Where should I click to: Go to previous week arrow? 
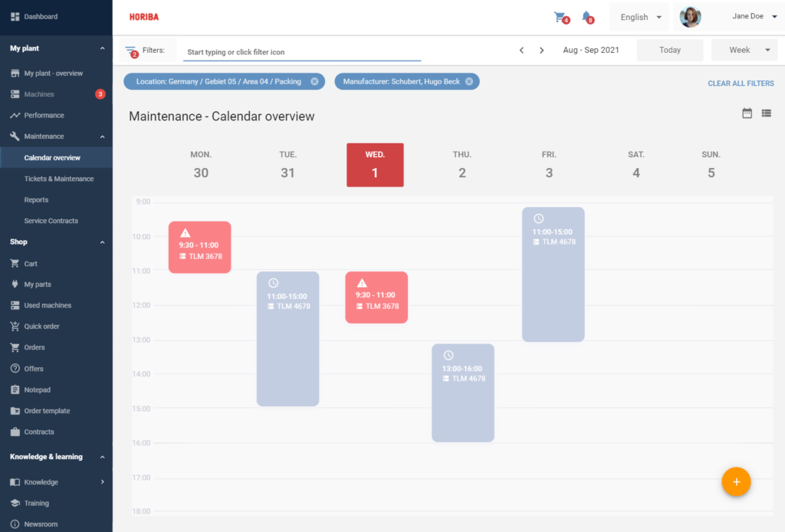[521, 50]
